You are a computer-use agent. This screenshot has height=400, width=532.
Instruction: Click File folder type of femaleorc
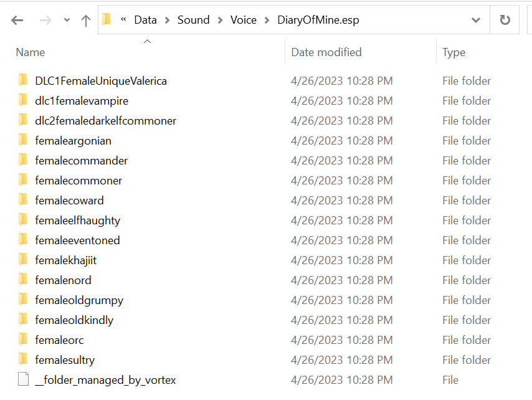pos(467,340)
